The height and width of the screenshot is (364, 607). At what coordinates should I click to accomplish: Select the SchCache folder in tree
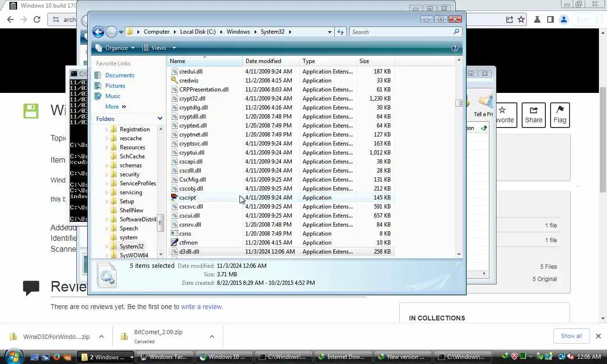pyautogui.click(x=132, y=156)
